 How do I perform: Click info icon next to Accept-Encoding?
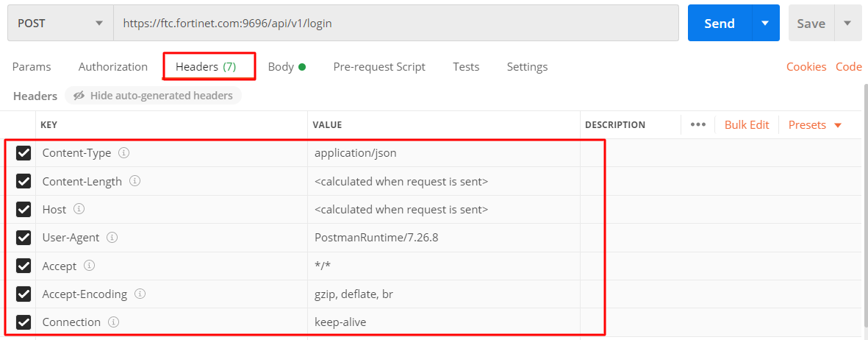tap(140, 294)
